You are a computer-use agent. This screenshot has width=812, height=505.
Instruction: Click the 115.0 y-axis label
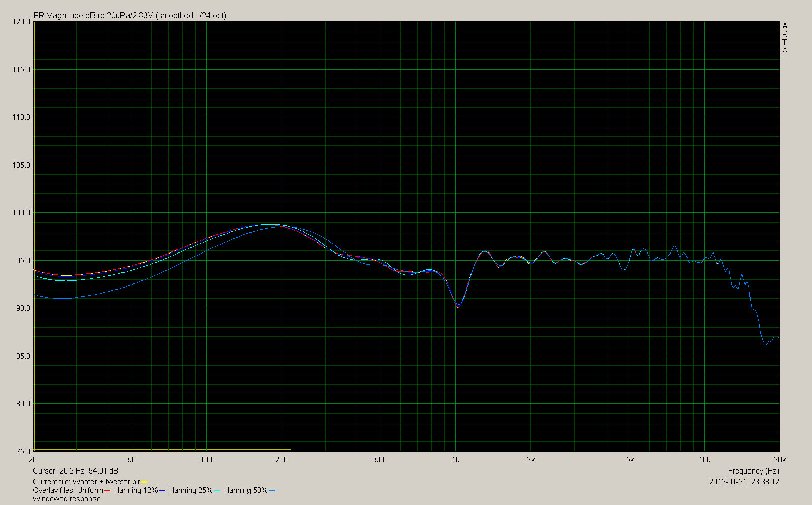click(21, 70)
